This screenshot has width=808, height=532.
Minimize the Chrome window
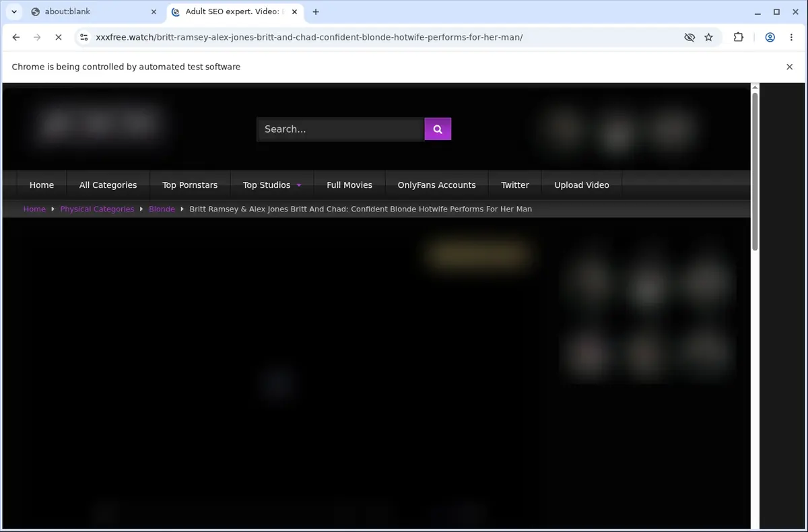pyautogui.click(x=758, y=11)
